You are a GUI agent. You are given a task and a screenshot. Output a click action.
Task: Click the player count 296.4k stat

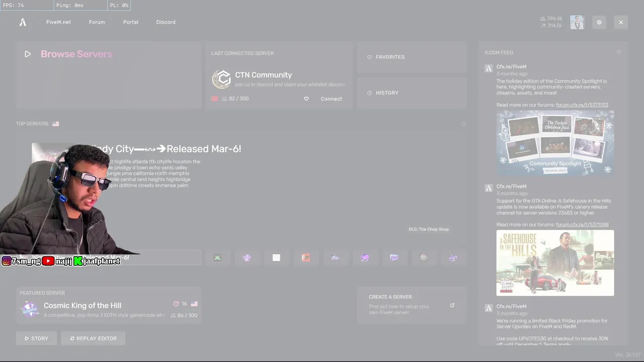click(x=551, y=19)
